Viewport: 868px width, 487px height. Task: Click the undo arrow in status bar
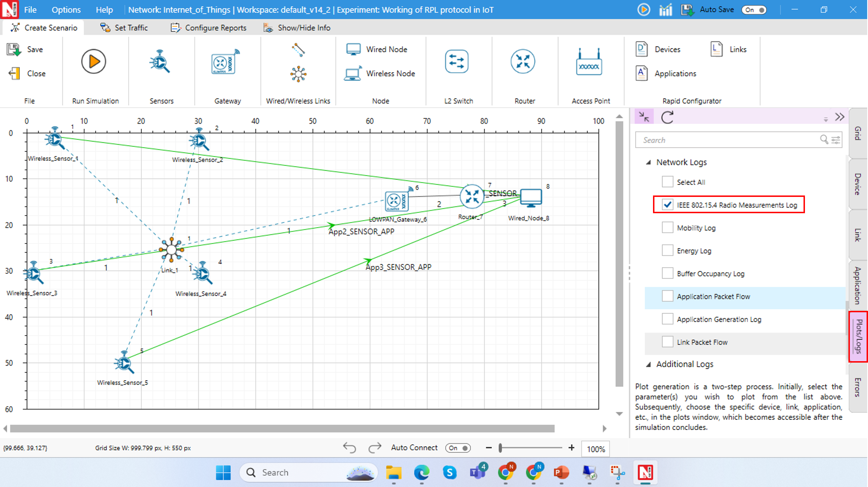point(349,448)
